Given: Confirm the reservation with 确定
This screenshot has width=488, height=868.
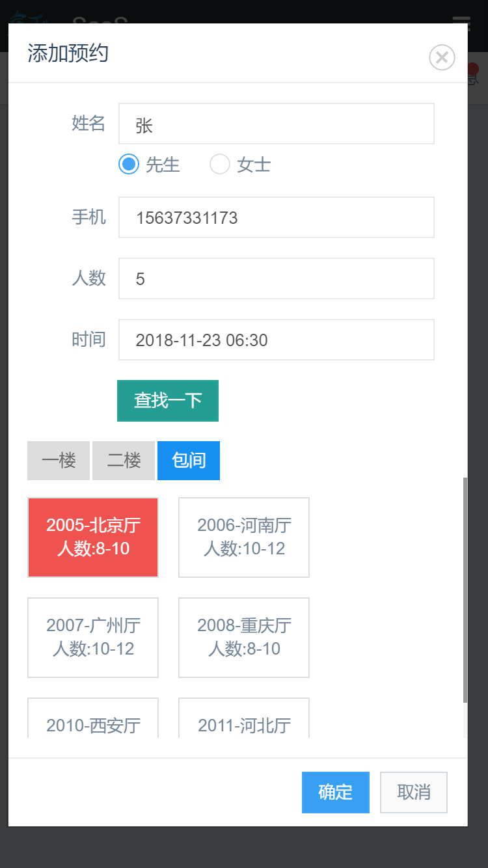Looking at the screenshot, I should point(335,793).
